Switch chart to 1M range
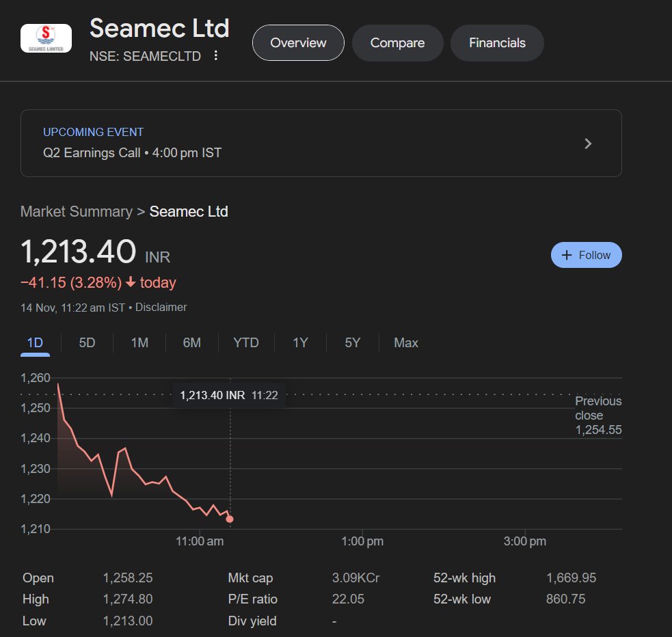The height and width of the screenshot is (637, 672). tap(139, 342)
